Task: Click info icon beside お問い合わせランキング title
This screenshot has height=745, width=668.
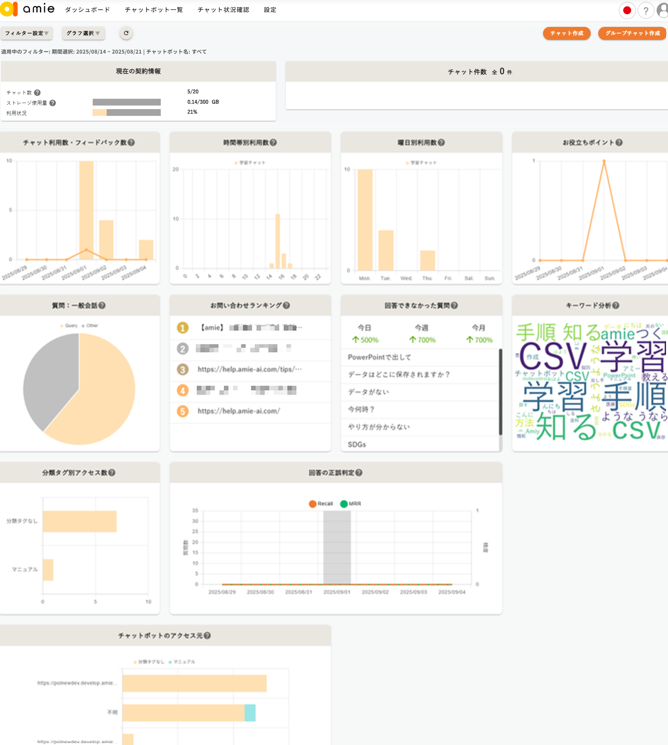Action: coord(286,305)
